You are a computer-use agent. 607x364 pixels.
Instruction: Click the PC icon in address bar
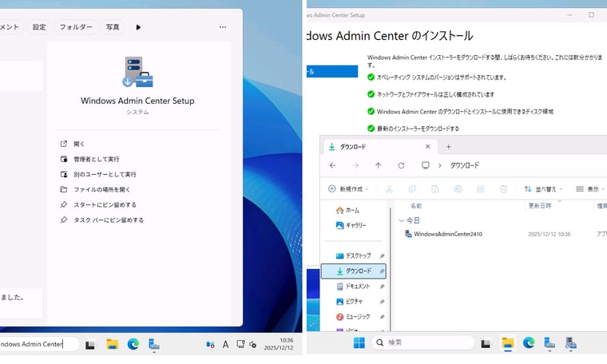click(426, 165)
